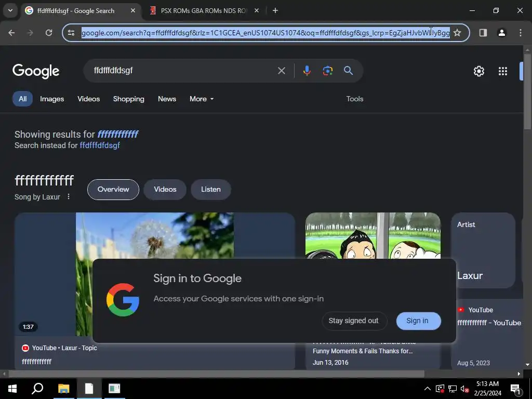The image size is (532, 399).
Task: Search by image with the Lens icon
Action: [327, 71]
